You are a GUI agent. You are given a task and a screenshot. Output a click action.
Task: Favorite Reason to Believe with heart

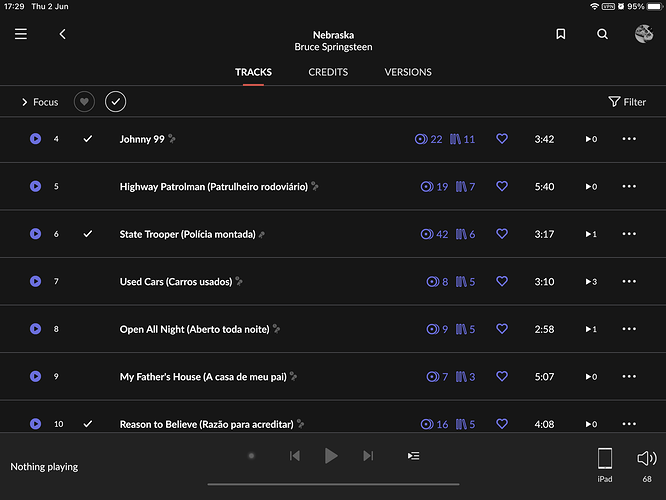502,424
